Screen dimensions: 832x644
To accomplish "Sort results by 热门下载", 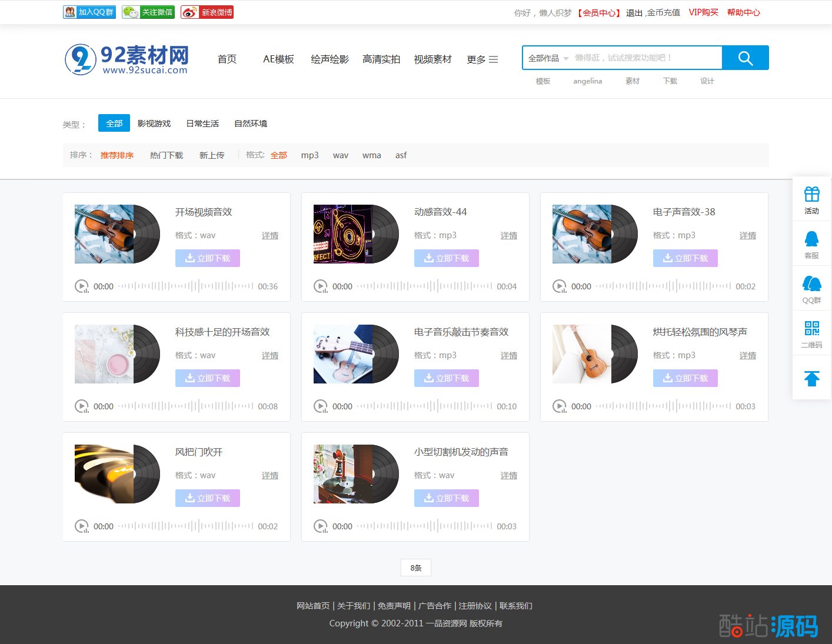I will pos(167,155).
